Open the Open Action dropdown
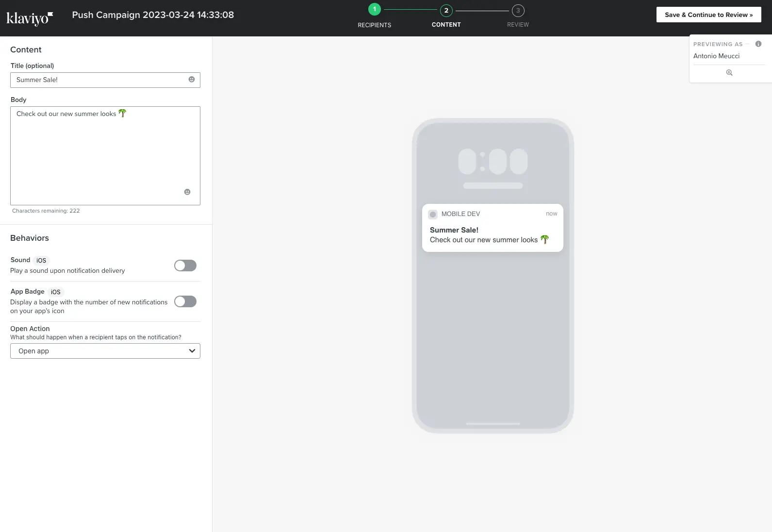Screen dimensions: 772x532 click(x=105, y=351)
